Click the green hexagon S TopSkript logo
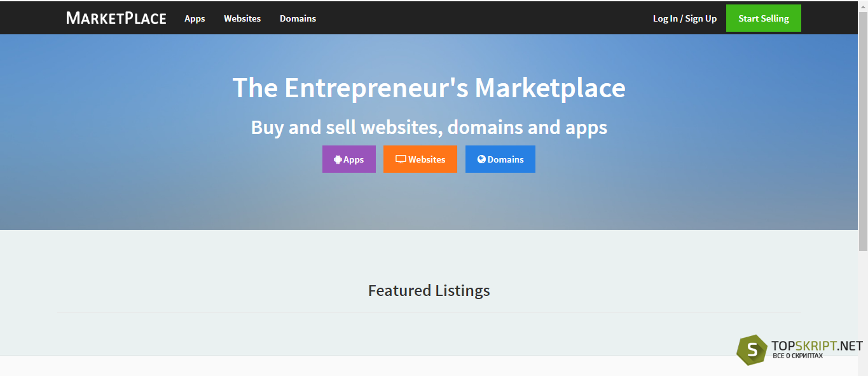 (752, 349)
